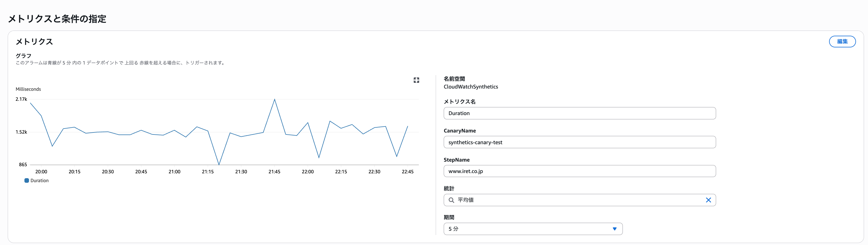The width and height of the screenshot is (868, 245).
Task: Click the 20:00 x-axis time label
Action: 41,172
